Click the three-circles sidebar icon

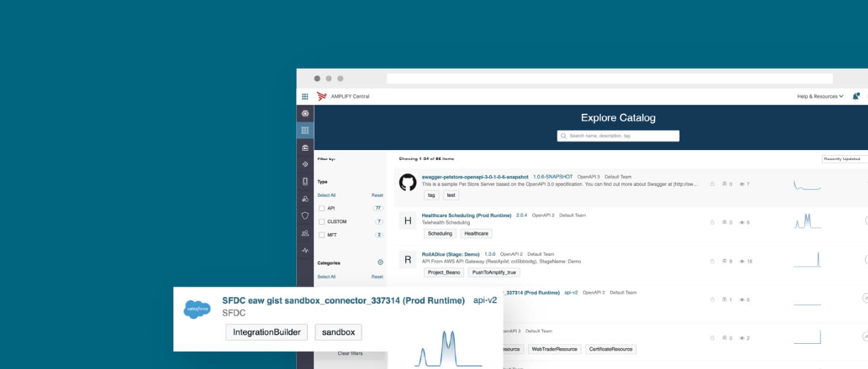pos(305,199)
